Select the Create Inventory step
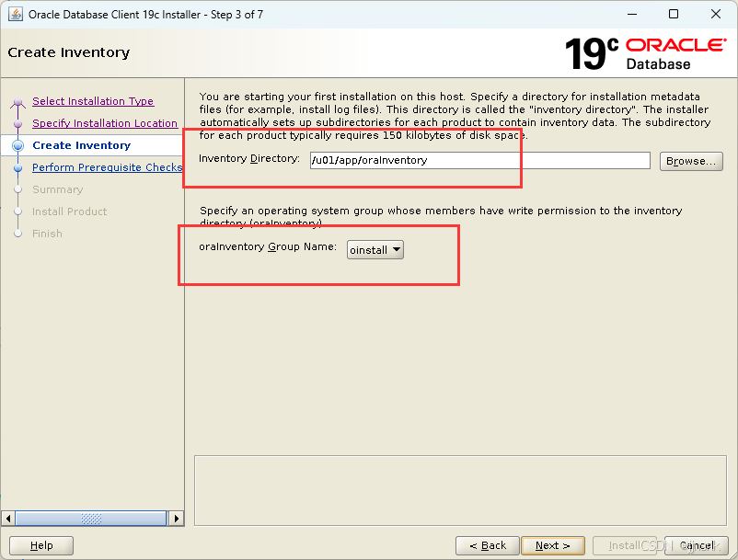Viewport: 738px width, 560px height. (x=81, y=145)
